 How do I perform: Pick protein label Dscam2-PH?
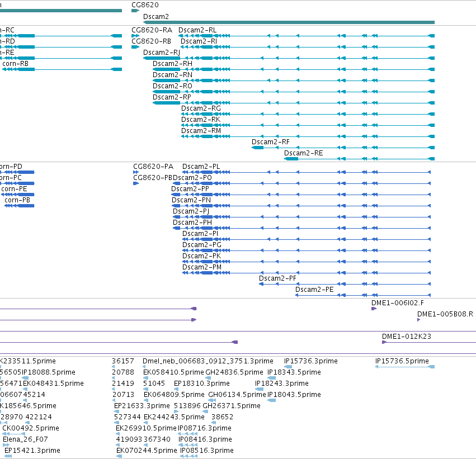[192, 223]
